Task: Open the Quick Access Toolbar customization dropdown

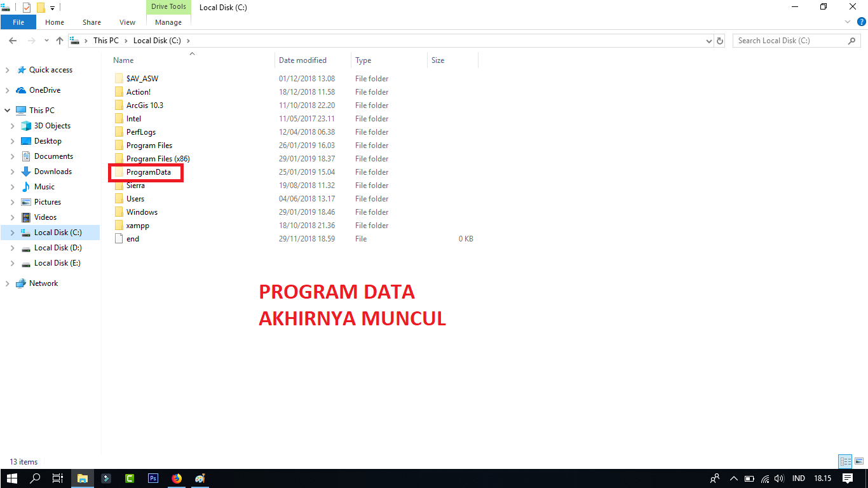Action: point(51,7)
